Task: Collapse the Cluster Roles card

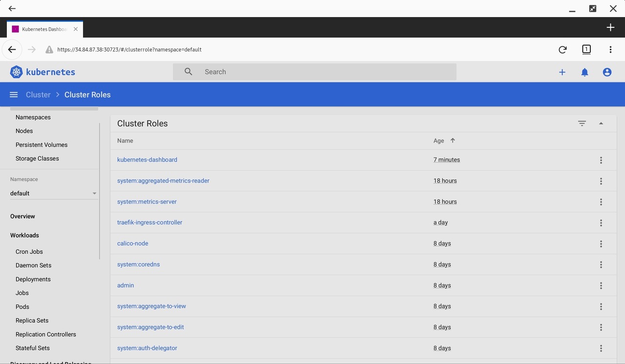Action: 601,123
